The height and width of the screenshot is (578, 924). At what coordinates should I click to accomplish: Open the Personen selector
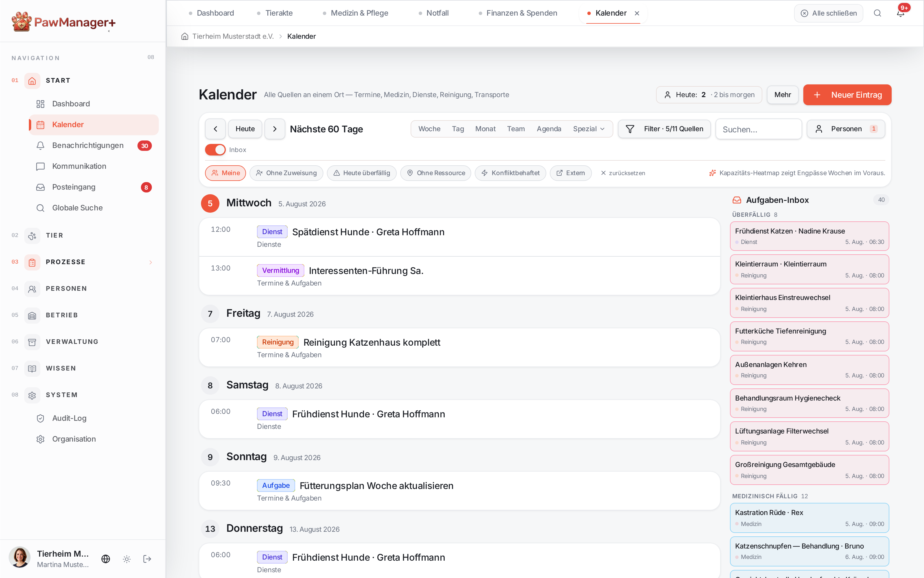pyautogui.click(x=846, y=129)
